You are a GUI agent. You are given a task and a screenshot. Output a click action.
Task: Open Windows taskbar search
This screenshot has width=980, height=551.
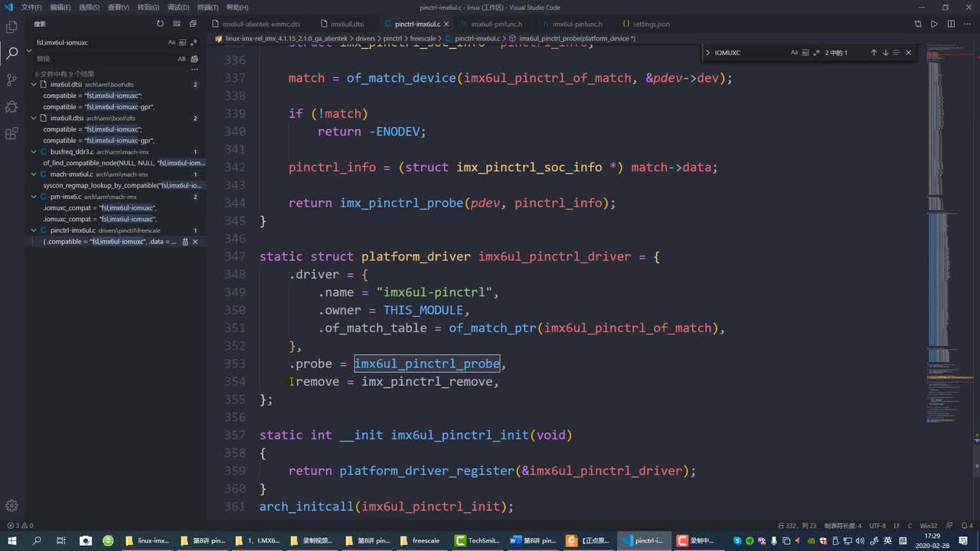pyautogui.click(x=36, y=540)
